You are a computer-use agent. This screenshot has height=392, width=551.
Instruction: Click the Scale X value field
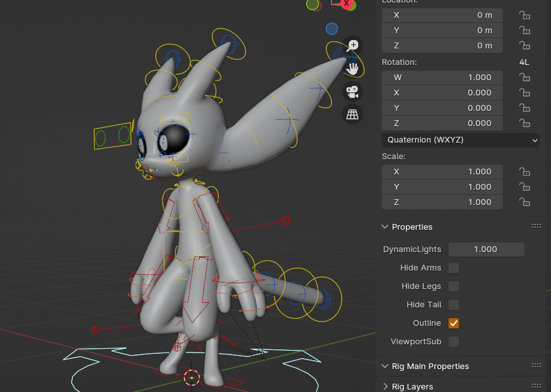[x=442, y=172]
